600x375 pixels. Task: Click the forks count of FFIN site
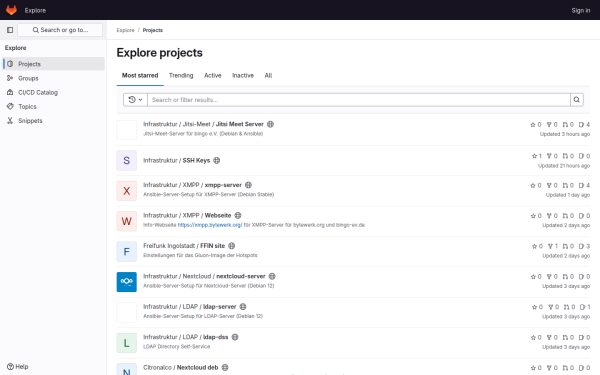553,246
